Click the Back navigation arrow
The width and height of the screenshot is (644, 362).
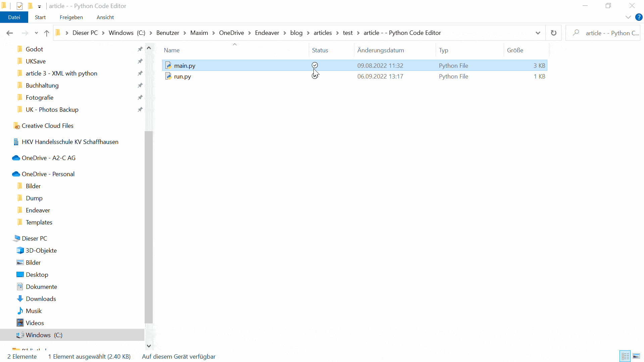9,33
